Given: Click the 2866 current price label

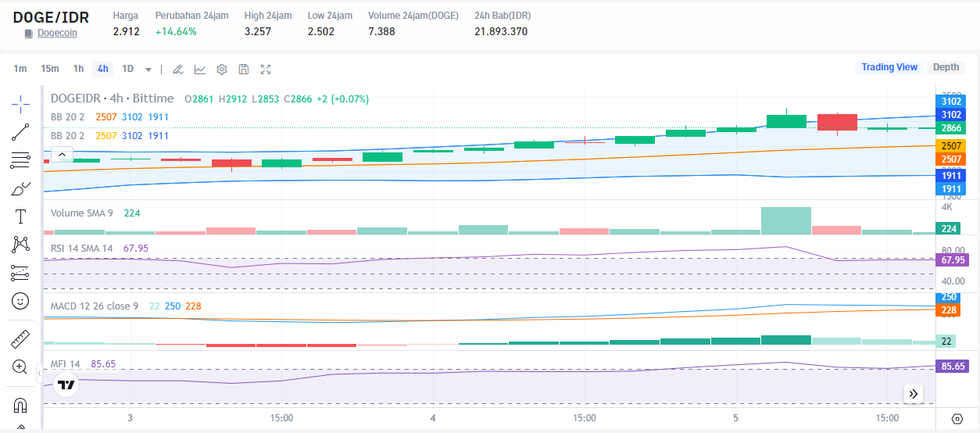Looking at the screenshot, I should click(x=951, y=127).
